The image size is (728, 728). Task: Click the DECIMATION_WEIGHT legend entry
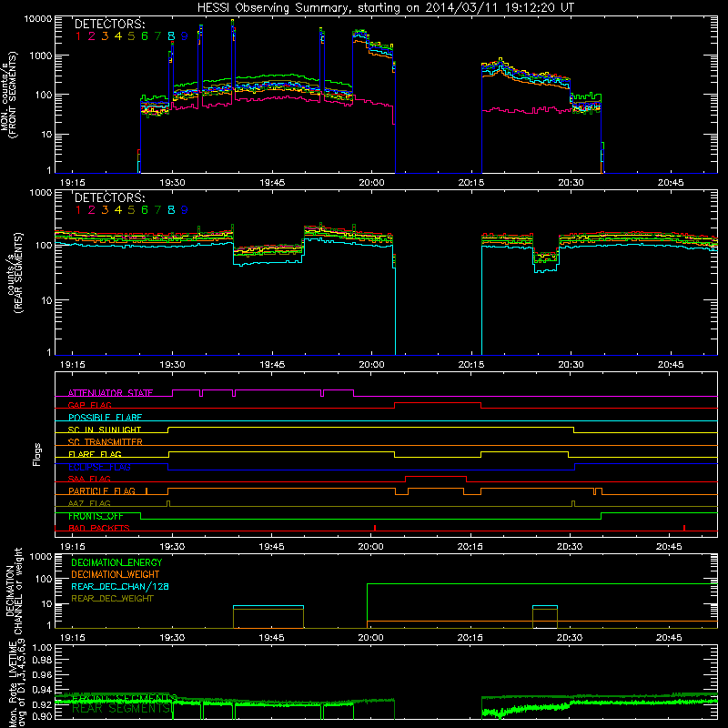[x=116, y=575]
